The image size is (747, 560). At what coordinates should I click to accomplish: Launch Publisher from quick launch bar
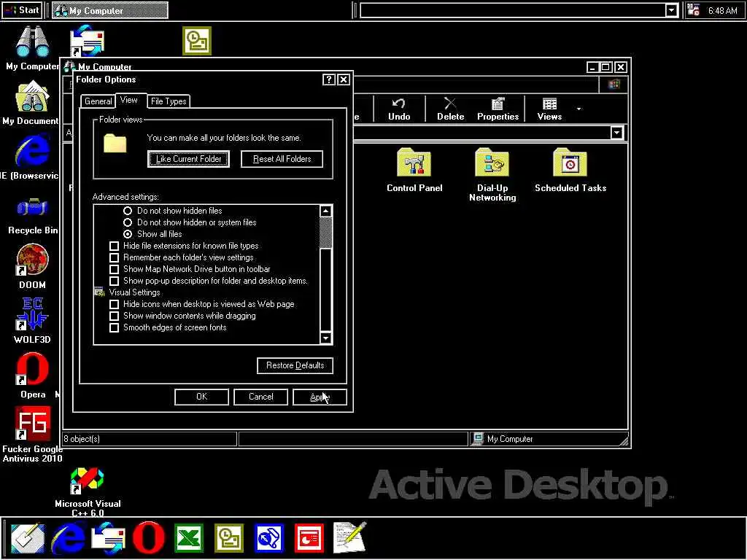click(x=269, y=538)
